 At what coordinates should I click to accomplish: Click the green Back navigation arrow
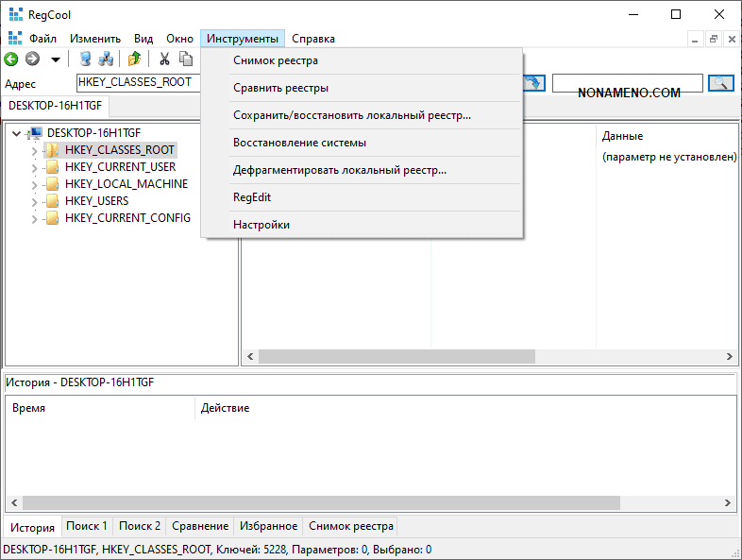11,59
